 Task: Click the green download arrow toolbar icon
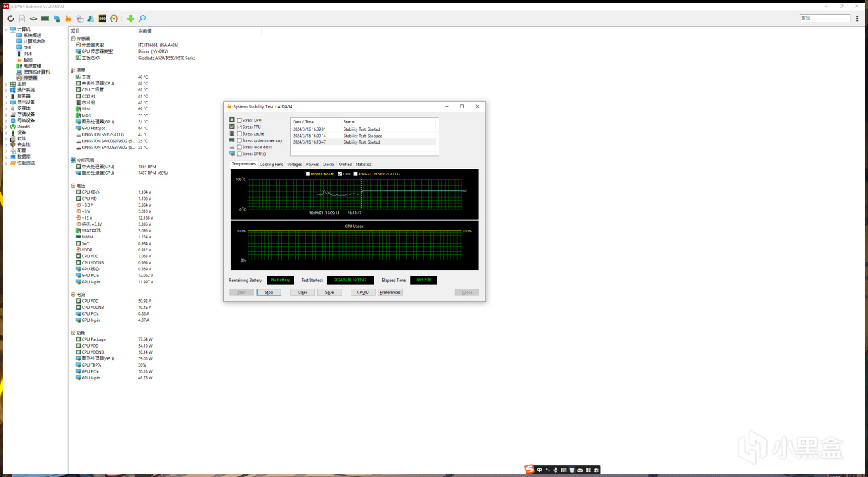pos(131,18)
